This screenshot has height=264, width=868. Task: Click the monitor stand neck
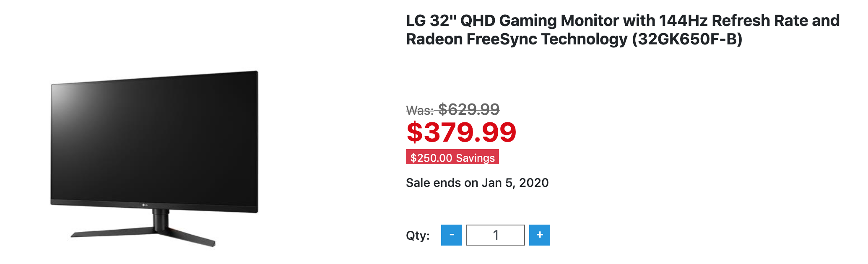pyautogui.click(x=161, y=219)
